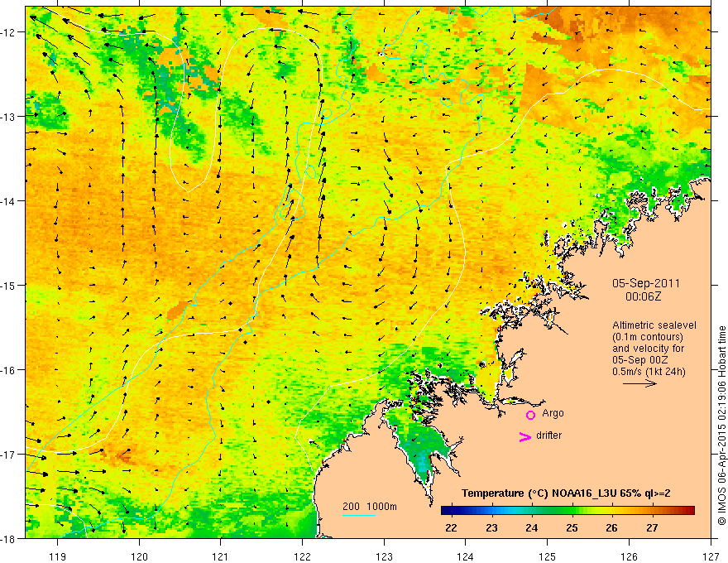Click the IMOS copyright timestamp text
Image resolution: width=728 pixels, height=563 pixels.
721,425
